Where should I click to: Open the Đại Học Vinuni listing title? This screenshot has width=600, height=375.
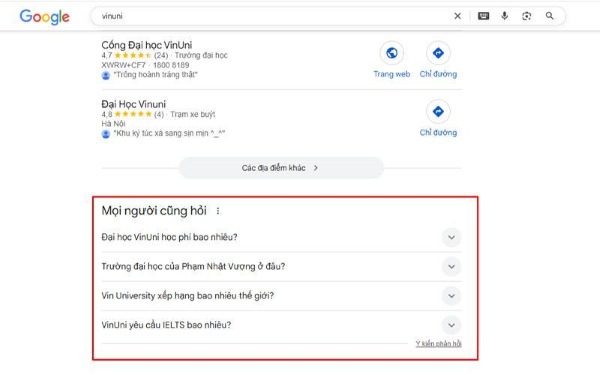(x=134, y=104)
